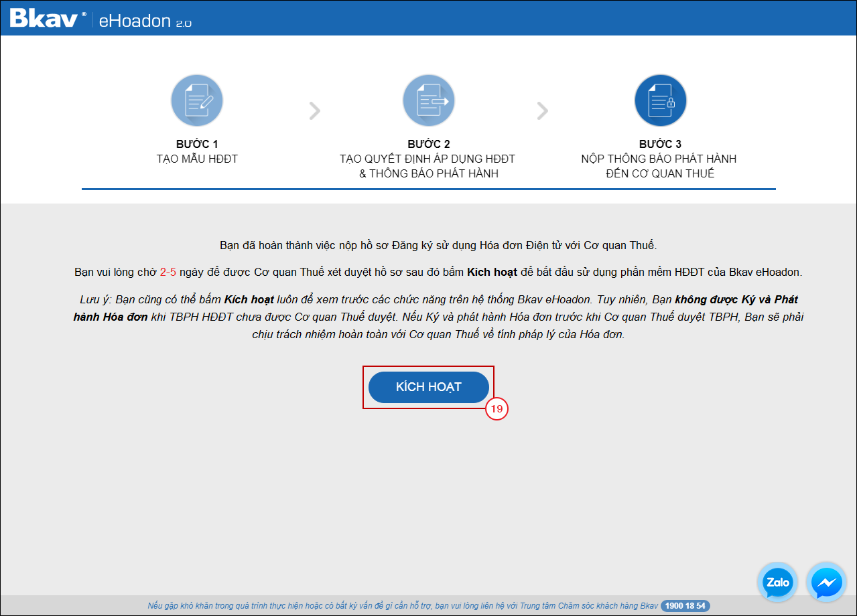This screenshot has height=616, width=857.
Task: Select the Bước 2 document-arrow icon
Action: pyautogui.click(x=429, y=101)
